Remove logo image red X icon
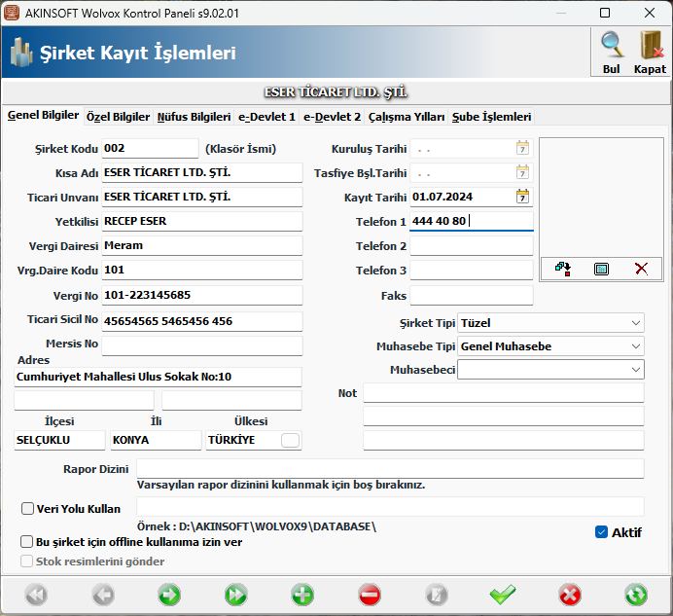 click(641, 269)
